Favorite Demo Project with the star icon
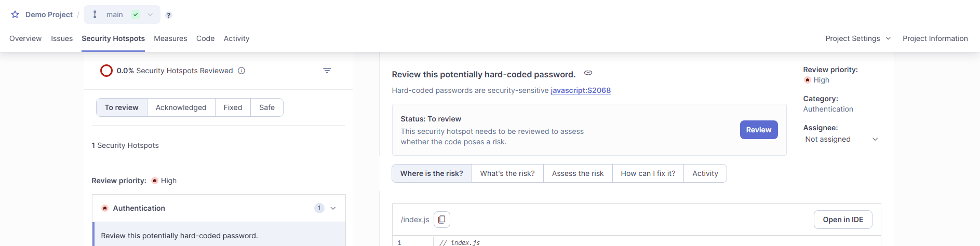The width and height of the screenshot is (980, 246). (x=15, y=15)
